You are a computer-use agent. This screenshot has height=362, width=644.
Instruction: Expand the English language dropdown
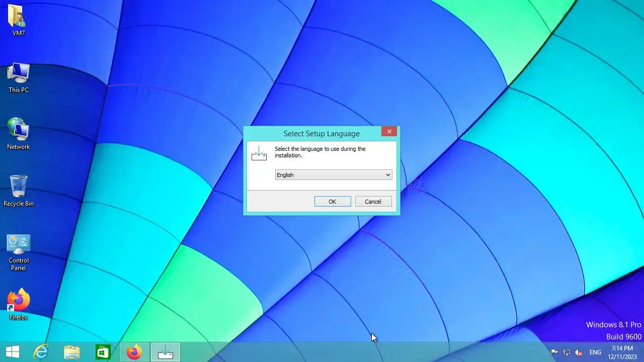pos(334,175)
